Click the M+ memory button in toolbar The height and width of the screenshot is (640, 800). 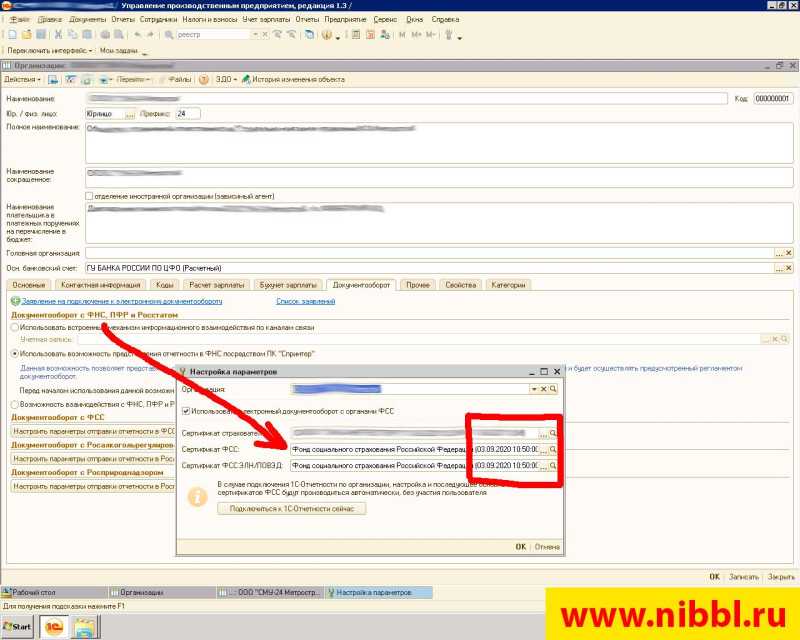[x=416, y=35]
